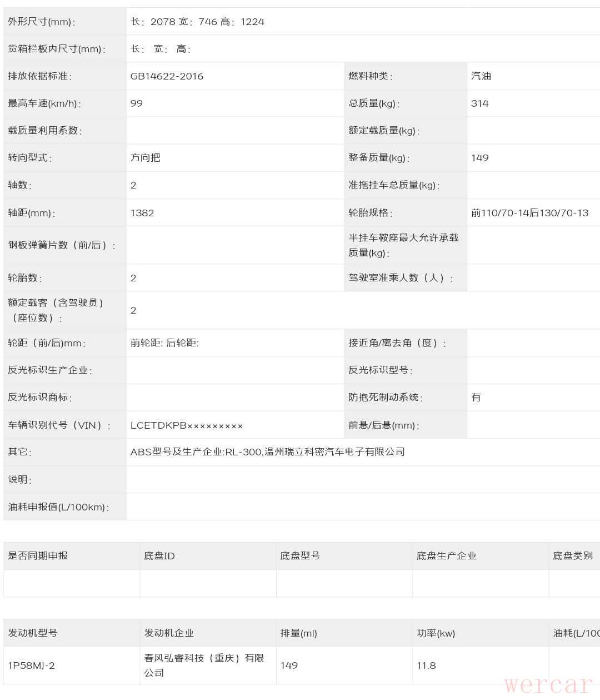Click the 驾驶室准乘人数 label
Image resolution: width=600 pixels, height=700 pixels.
click(401, 278)
